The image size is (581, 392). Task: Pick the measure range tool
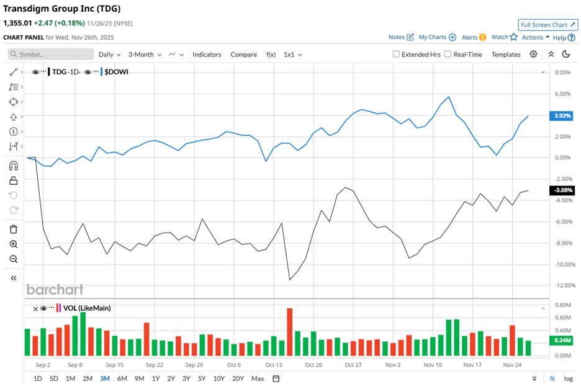tap(13, 146)
